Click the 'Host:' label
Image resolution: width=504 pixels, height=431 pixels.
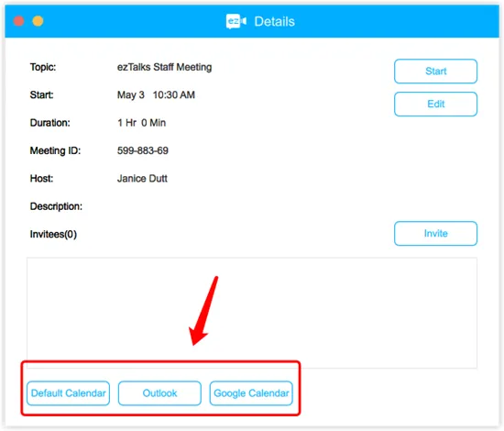(x=41, y=179)
